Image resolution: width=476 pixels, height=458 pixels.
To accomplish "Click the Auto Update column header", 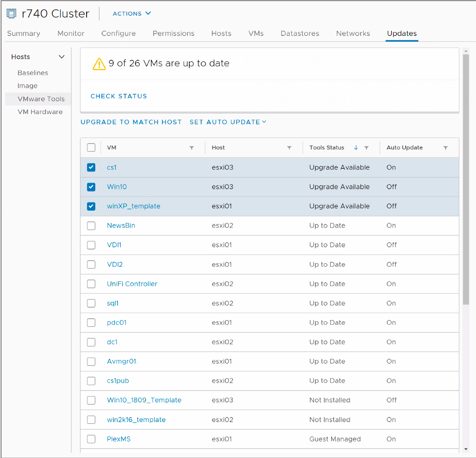I will click(405, 147).
